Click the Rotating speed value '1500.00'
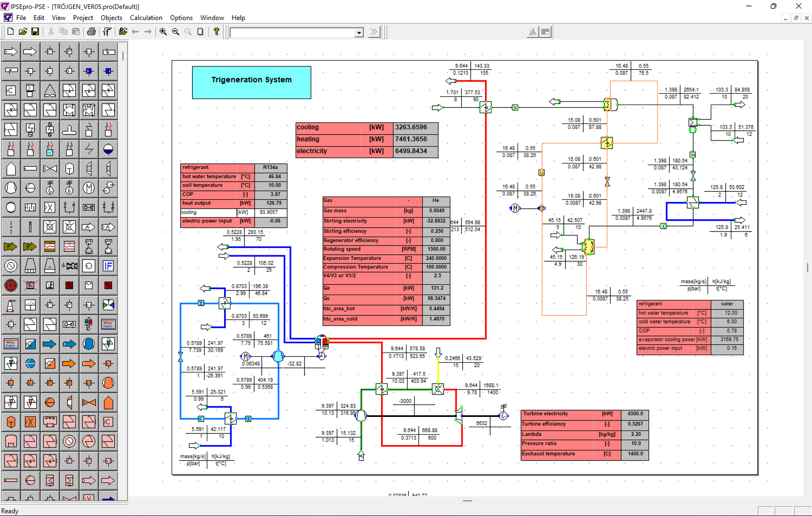The image size is (812, 516). [436, 249]
